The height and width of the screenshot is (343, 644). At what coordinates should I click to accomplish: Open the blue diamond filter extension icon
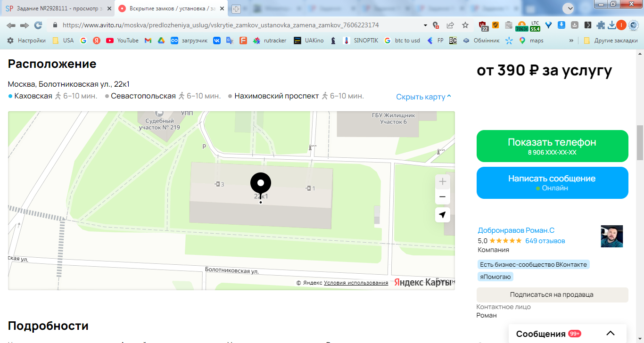[x=548, y=25]
